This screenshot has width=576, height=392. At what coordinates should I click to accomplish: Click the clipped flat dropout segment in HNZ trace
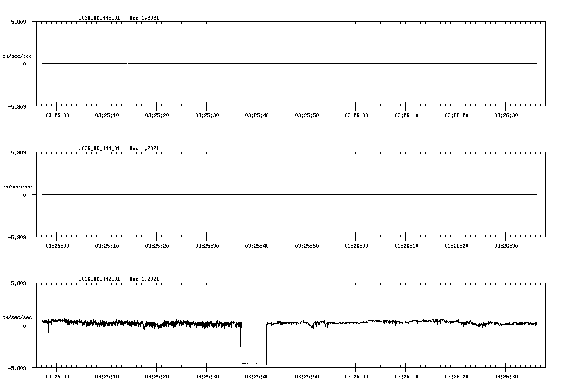point(254,364)
